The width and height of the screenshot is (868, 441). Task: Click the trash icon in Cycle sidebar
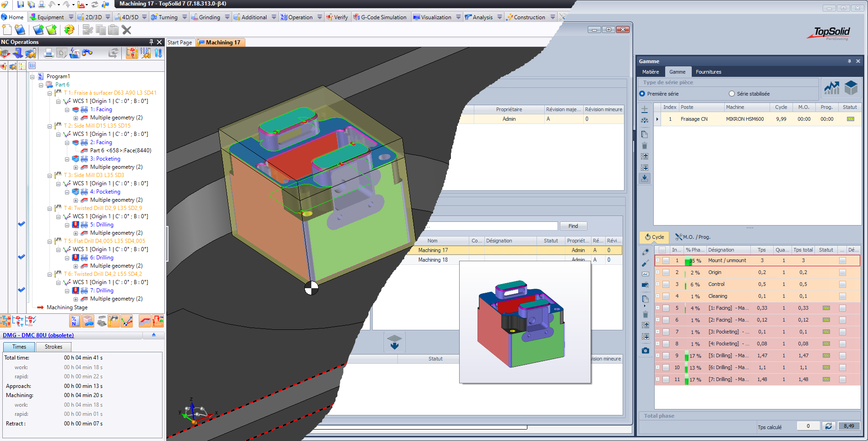click(x=645, y=315)
